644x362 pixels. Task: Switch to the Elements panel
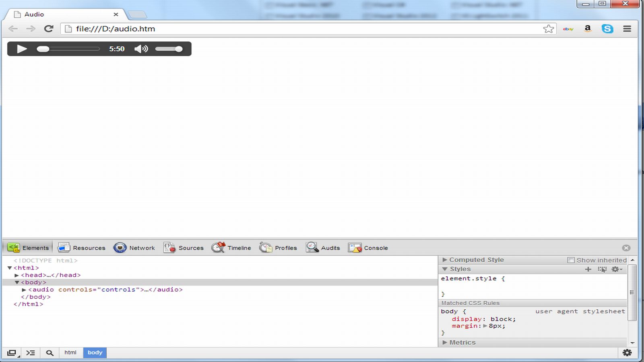(28, 248)
